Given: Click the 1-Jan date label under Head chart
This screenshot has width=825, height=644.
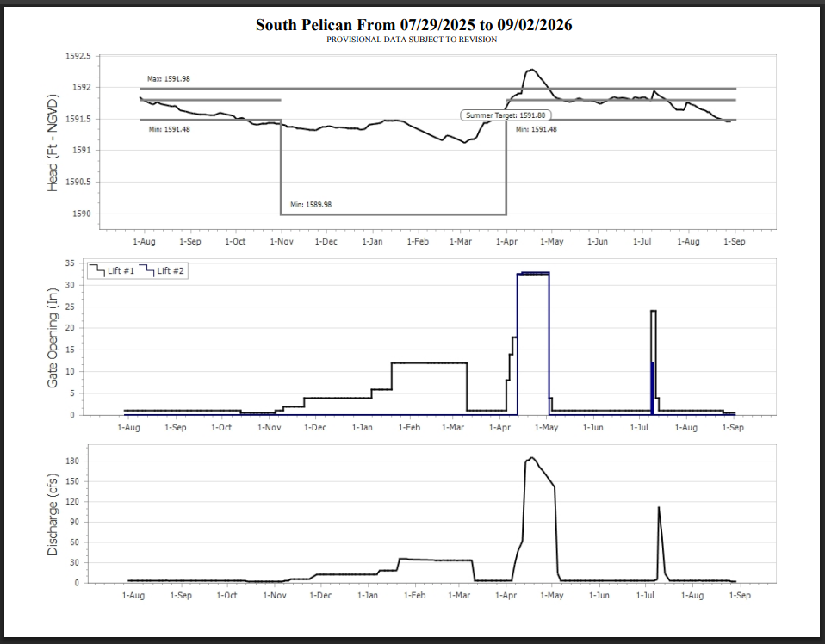Looking at the screenshot, I should [x=373, y=241].
